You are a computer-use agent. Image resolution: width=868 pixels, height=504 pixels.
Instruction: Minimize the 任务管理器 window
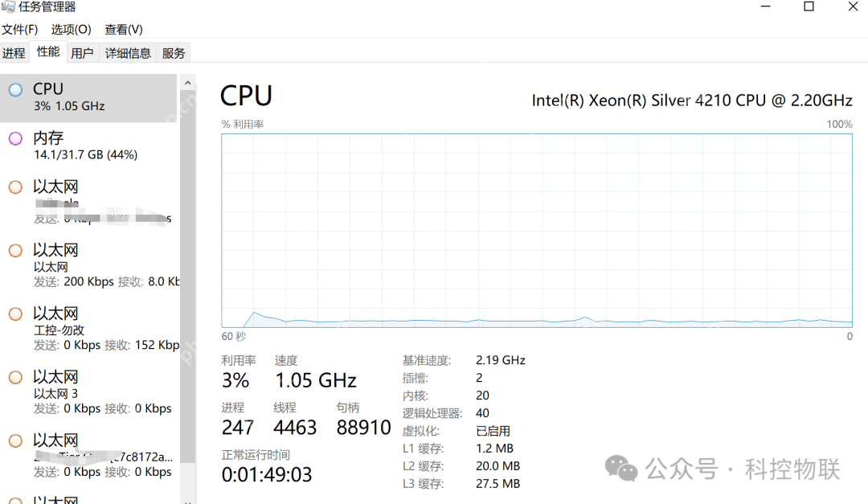[x=765, y=7]
